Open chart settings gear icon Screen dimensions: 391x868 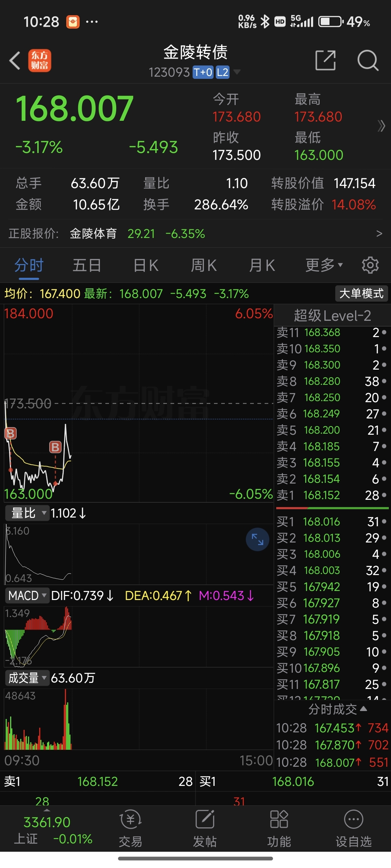click(370, 265)
